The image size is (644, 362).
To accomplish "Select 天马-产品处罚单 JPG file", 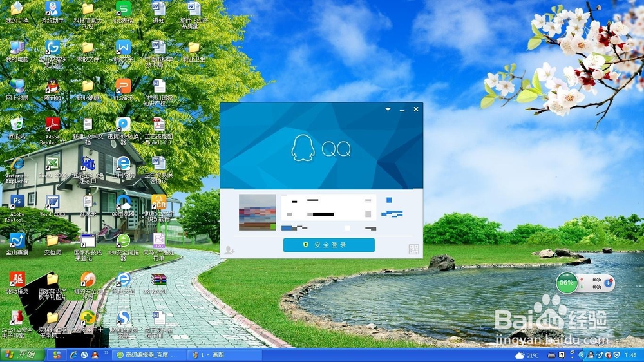I will coord(158,247).
